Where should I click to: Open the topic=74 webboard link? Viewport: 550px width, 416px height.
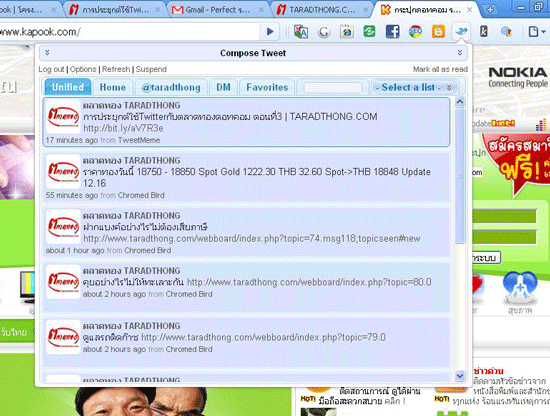coord(251,239)
